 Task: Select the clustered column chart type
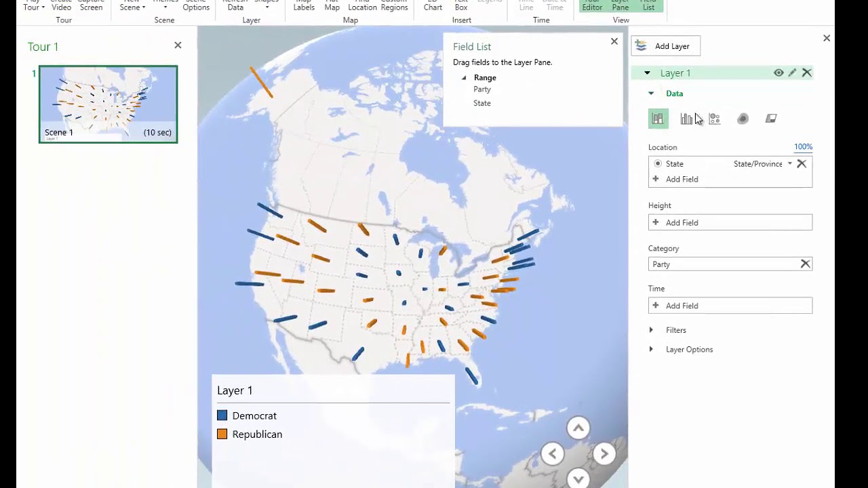coord(686,119)
